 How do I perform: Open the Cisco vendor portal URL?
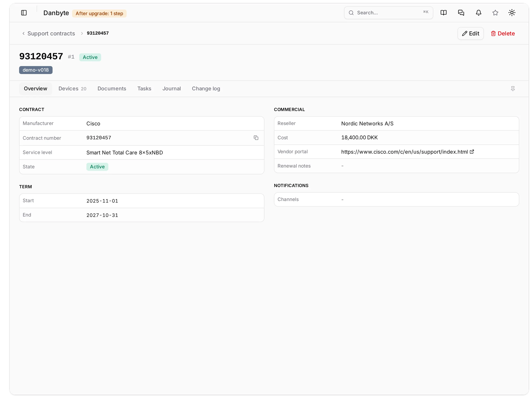point(405,152)
